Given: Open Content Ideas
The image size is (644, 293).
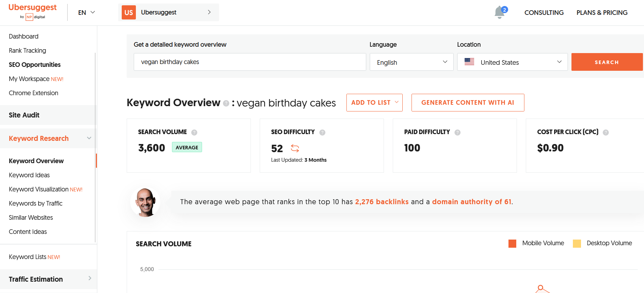Looking at the screenshot, I should (x=28, y=232).
